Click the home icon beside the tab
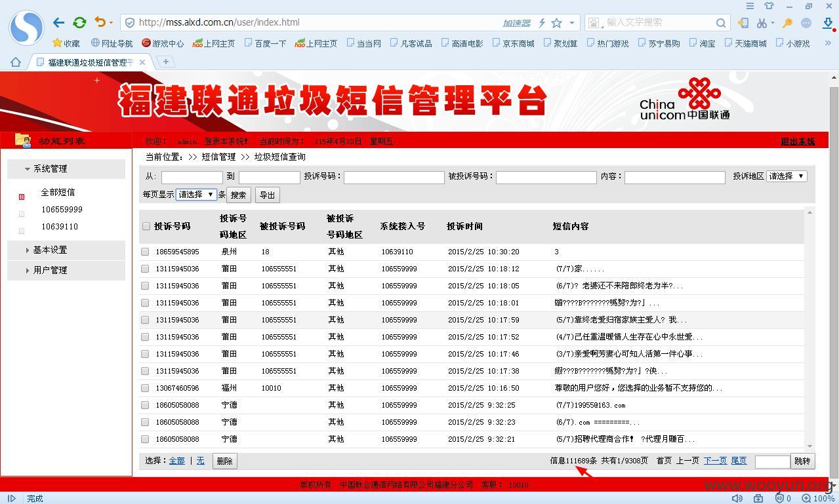This screenshot has width=839, height=504. pyautogui.click(x=16, y=62)
